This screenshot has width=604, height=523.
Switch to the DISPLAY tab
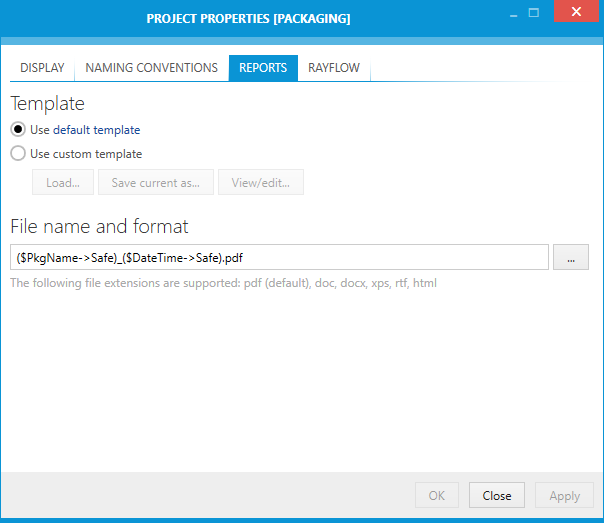(42, 68)
